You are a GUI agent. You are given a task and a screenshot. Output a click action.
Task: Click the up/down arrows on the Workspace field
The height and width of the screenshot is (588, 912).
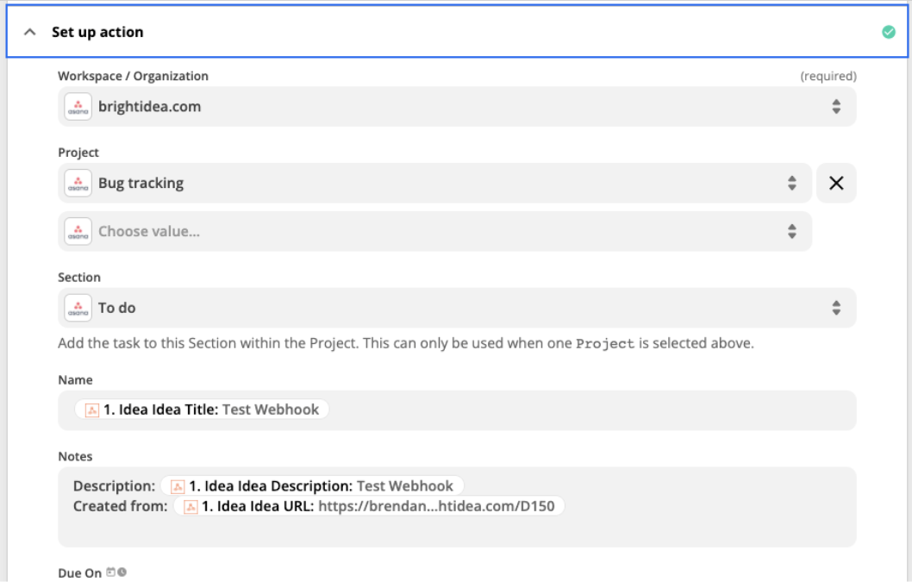coord(836,106)
